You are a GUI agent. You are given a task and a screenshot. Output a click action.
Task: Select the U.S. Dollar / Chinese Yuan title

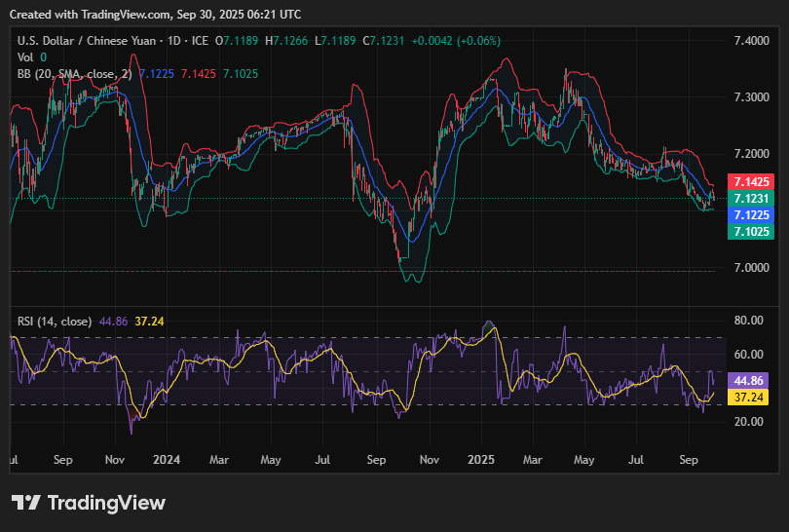(x=99, y=40)
